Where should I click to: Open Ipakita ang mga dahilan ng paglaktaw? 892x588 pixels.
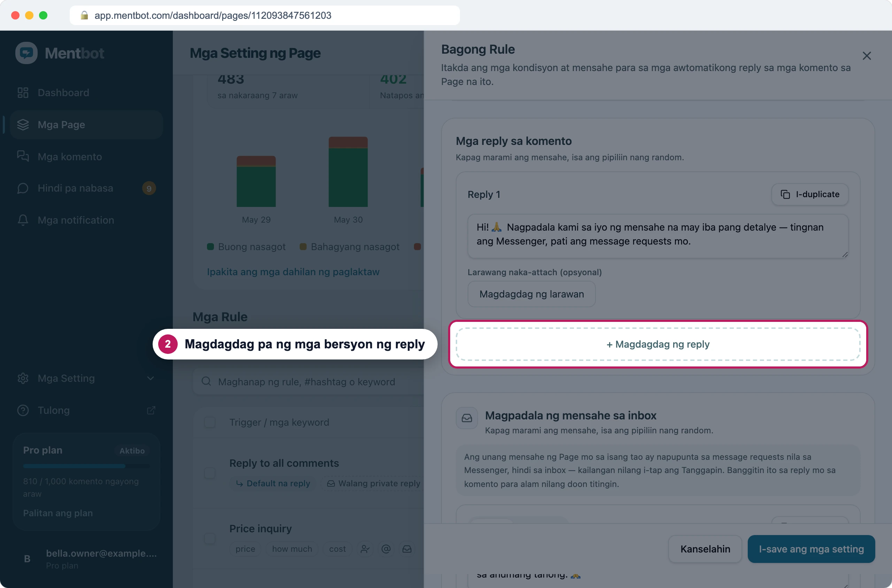tap(293, 272)
